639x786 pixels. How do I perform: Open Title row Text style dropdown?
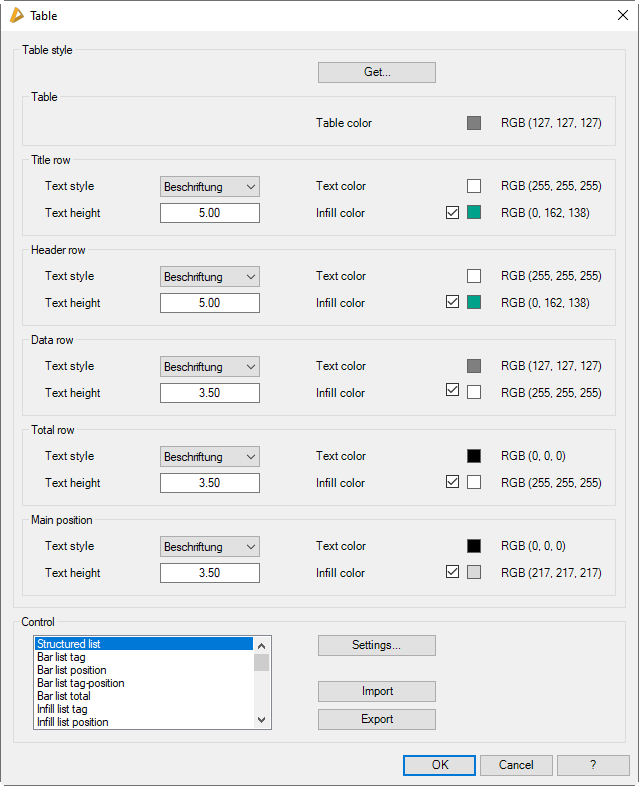pyautogui.click(x=209, y=186)
